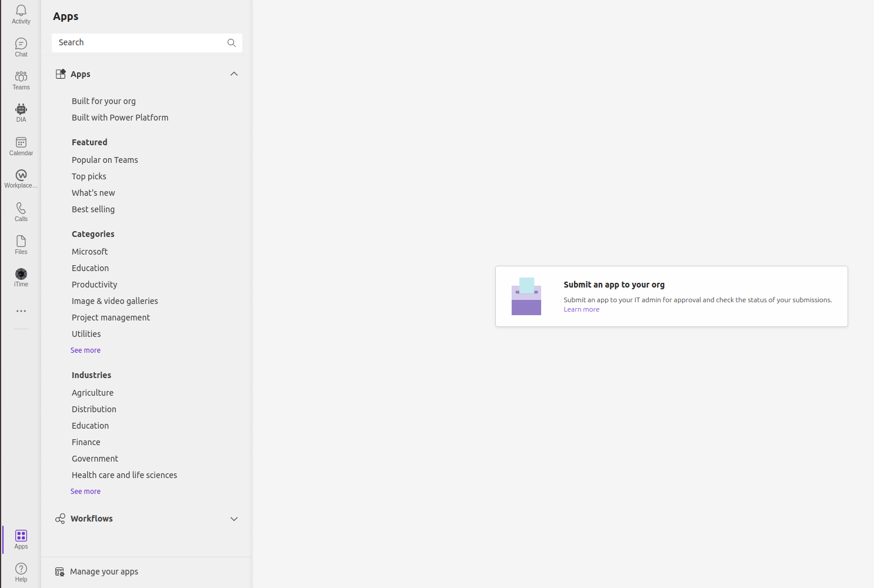Select the Apps icon in the rail
Viewport: 874px width, 588px height.
[x=21, y=536]
